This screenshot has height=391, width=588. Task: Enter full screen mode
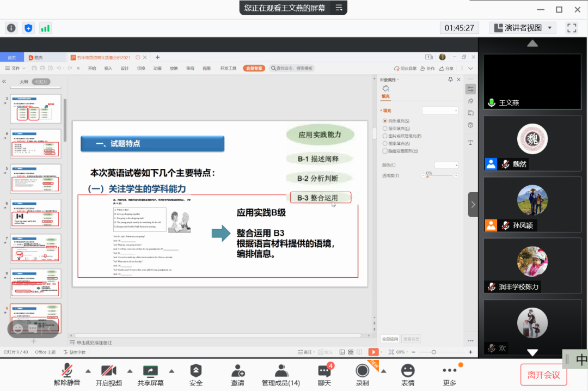(572, 28)
